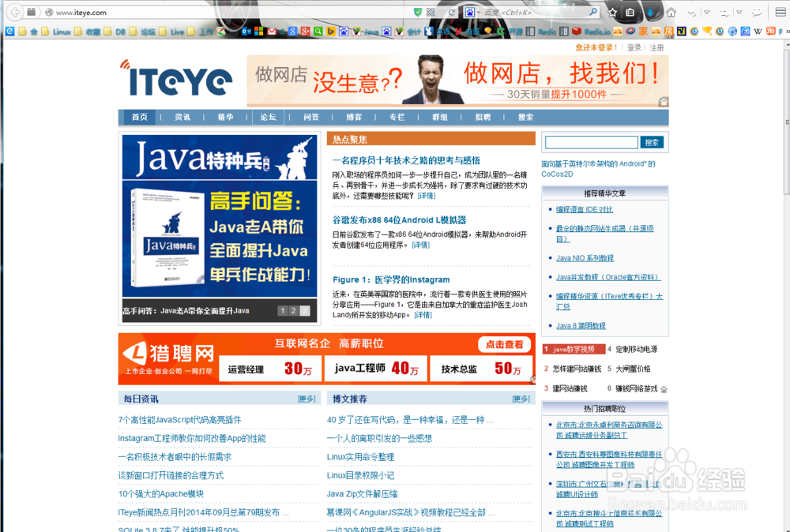The width and height of the screenshot is (790, 532).
Task: Click the address bar showing www.iteye.com
Action: click(231, 12)
